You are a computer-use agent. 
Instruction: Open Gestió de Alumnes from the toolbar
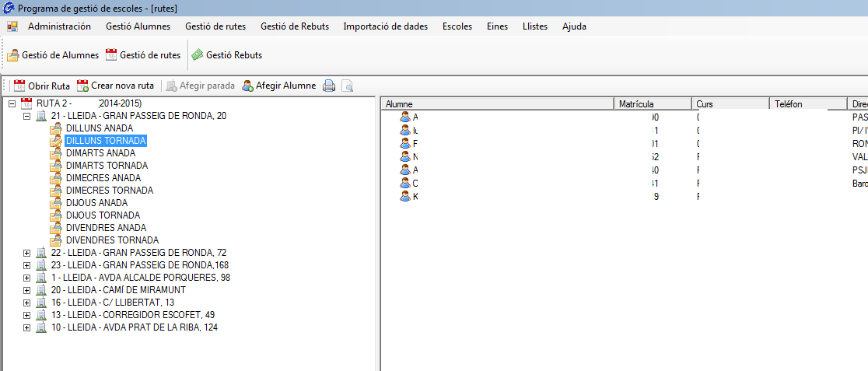[x=53, y=55]
